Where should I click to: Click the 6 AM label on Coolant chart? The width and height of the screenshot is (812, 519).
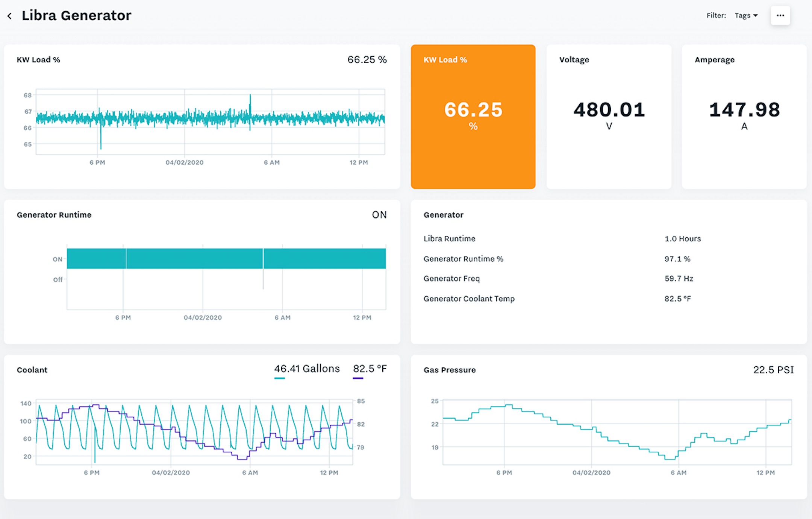click(250, 472)
